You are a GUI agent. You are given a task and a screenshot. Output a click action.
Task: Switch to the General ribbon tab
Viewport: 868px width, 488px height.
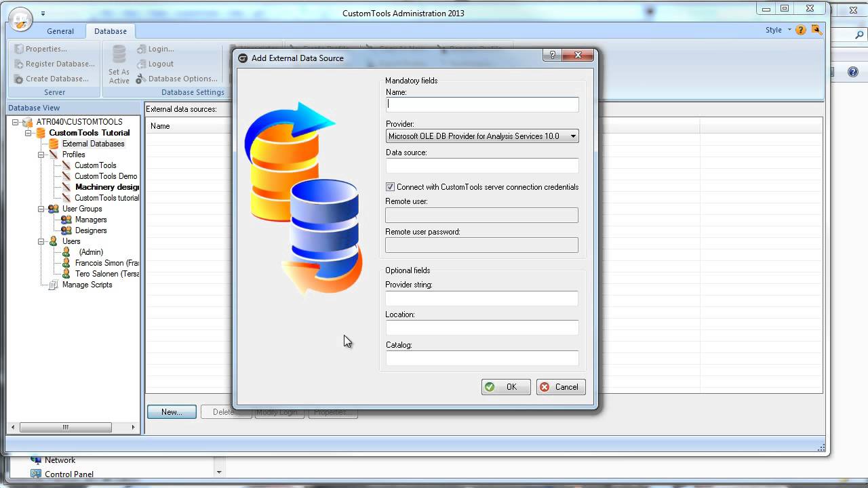60,31
